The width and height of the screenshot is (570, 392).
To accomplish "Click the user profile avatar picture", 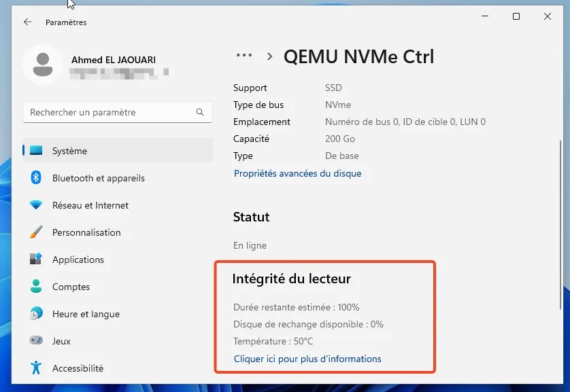I will [x=43, y=65].
